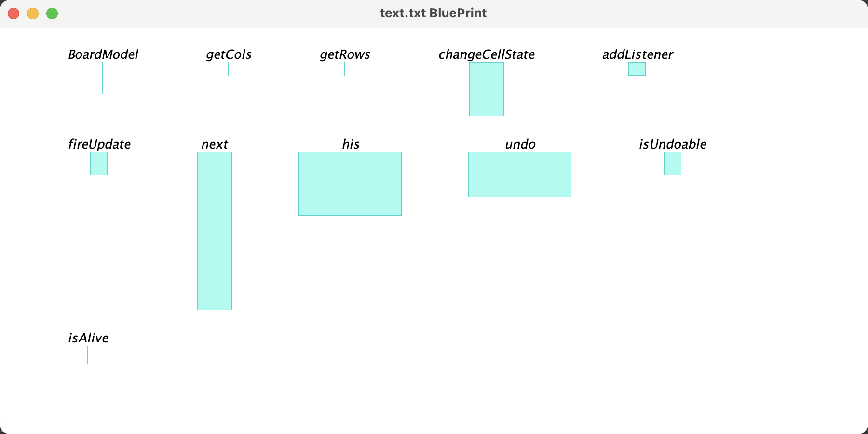The image size is (868, 434).
Task: Click the isUndoable title text
Action: pos(672,144)
